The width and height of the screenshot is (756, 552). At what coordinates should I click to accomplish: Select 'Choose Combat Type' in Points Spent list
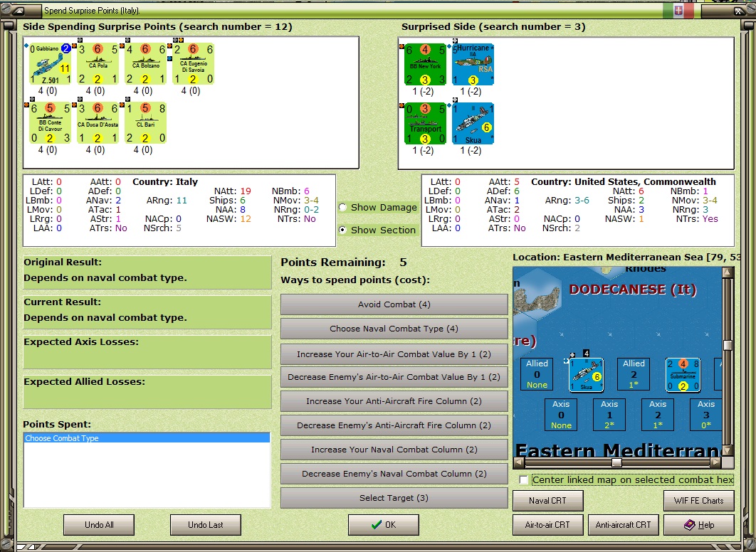147,438
